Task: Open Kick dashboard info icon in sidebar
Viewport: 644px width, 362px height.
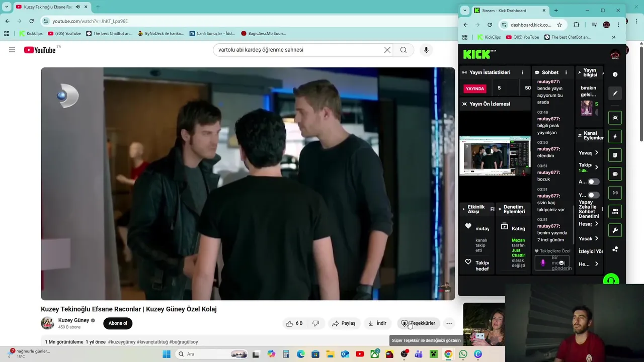Action: pos(615,74)
